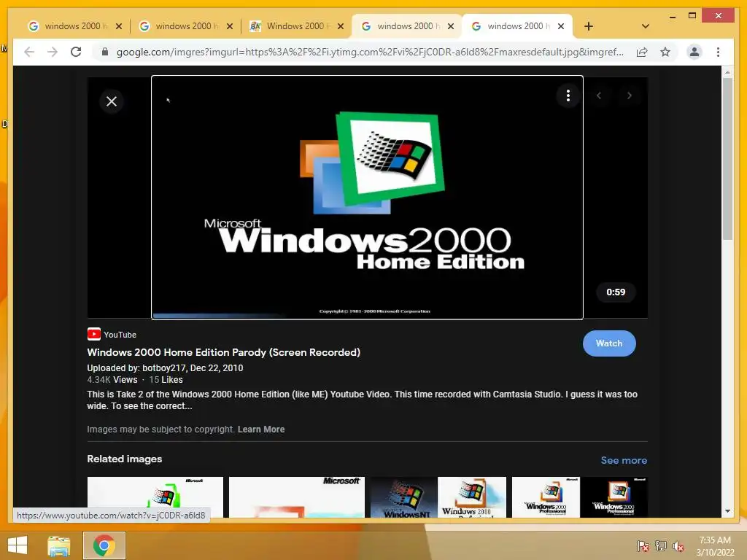747x560 pixels.
Task: Click the browser forward arrow
Action: 53,52
